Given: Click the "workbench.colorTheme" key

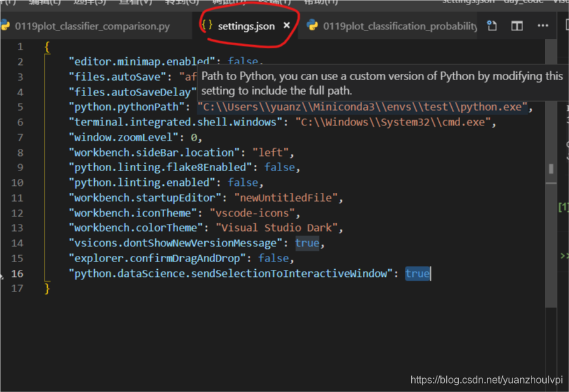Looking at the screenshot, I should click(x=136, y=228).
